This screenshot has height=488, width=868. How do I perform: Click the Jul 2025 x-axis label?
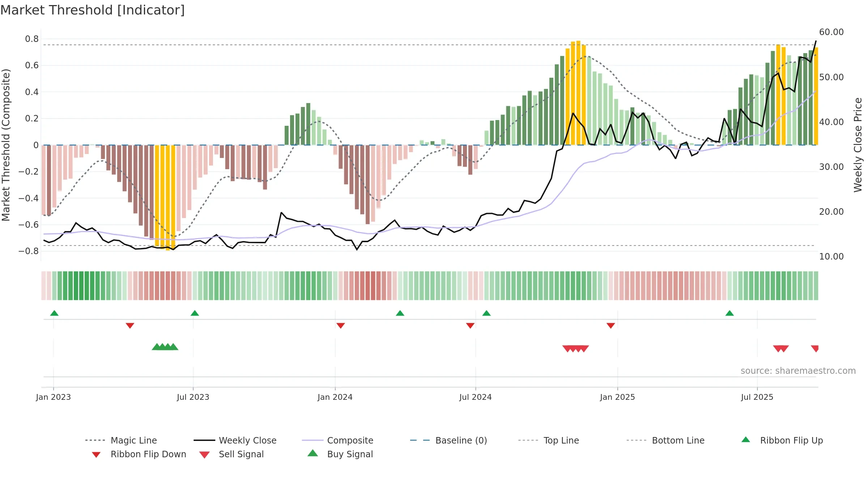(x=757, y=397)
